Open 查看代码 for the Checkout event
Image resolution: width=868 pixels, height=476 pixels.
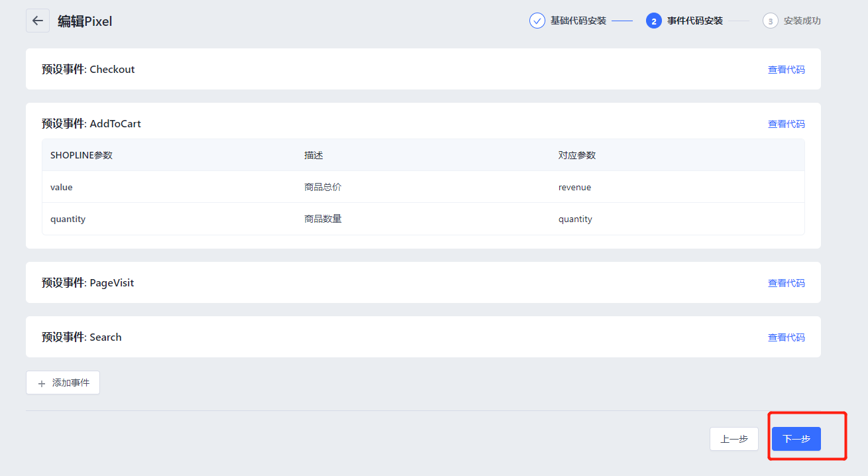pos(786,70)
